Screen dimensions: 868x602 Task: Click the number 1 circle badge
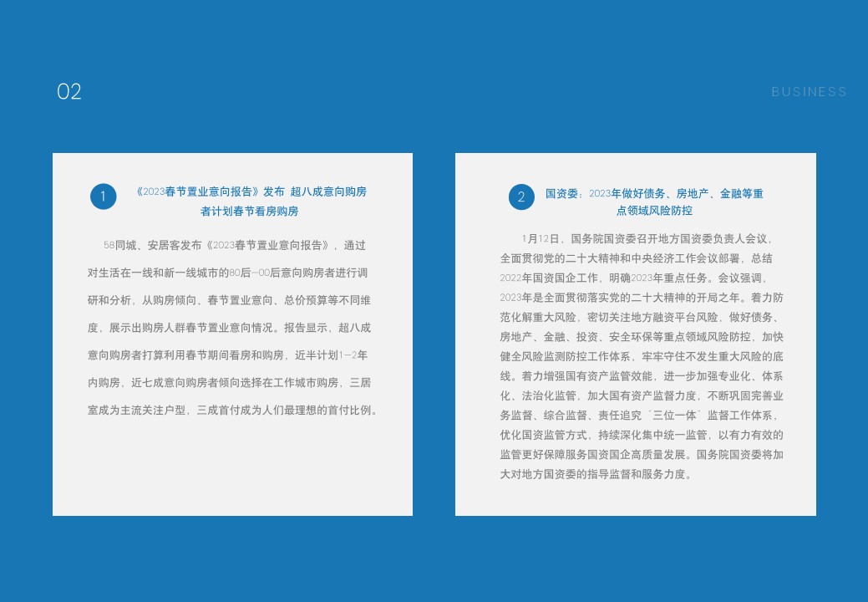coord(103,196)
